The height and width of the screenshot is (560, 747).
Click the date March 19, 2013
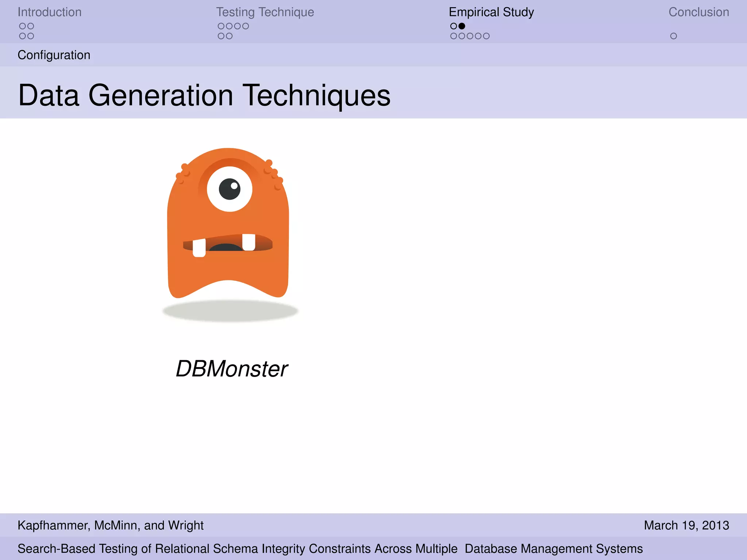[686, 525]
